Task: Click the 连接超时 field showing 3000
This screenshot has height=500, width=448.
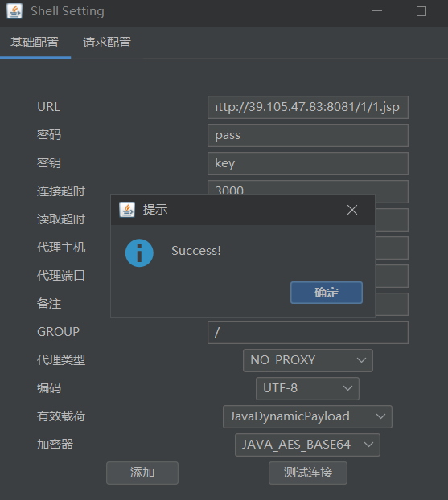Action: (x=307, y=187)
